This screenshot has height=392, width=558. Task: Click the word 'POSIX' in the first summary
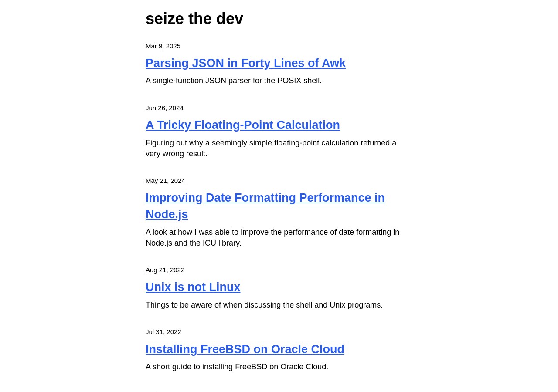pos(289,81)
